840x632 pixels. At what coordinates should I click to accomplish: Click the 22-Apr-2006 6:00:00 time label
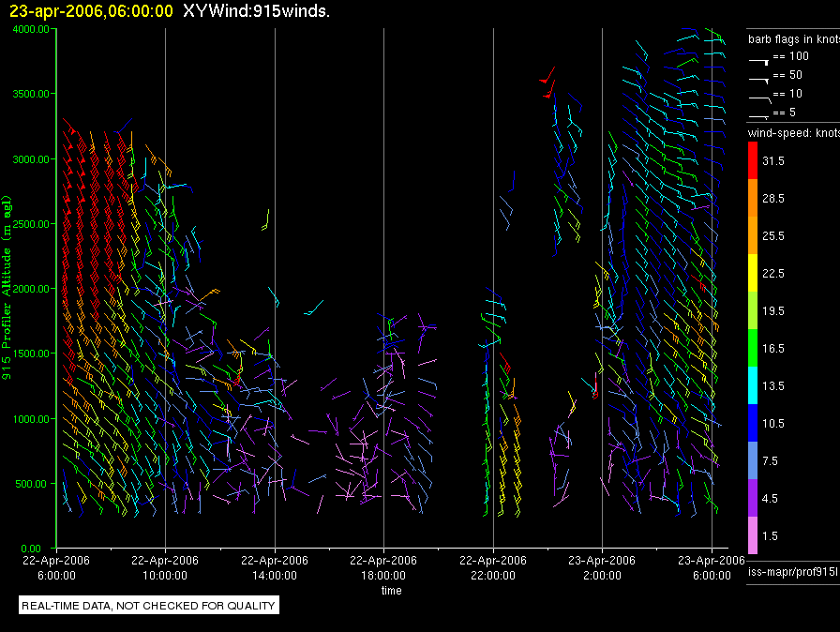(56, 567)
